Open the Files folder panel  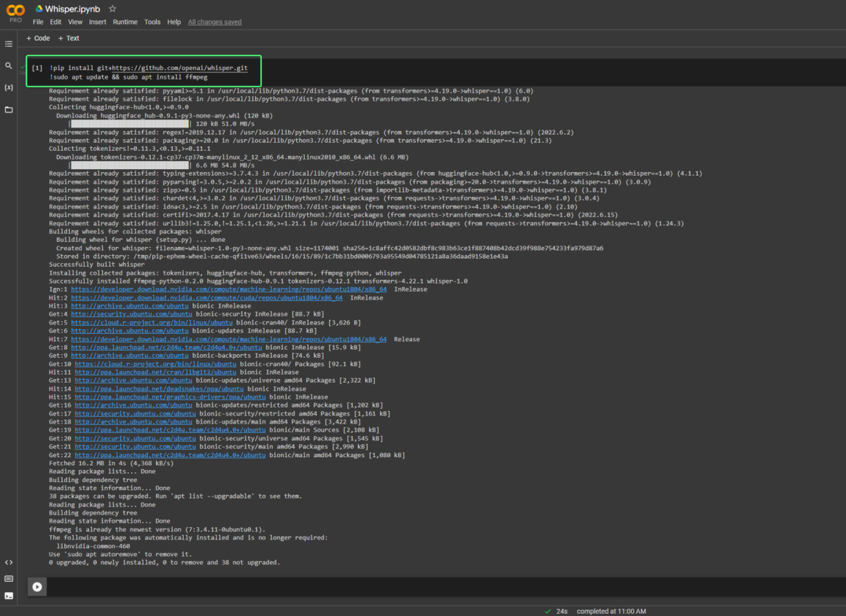(x=9, y=109)
